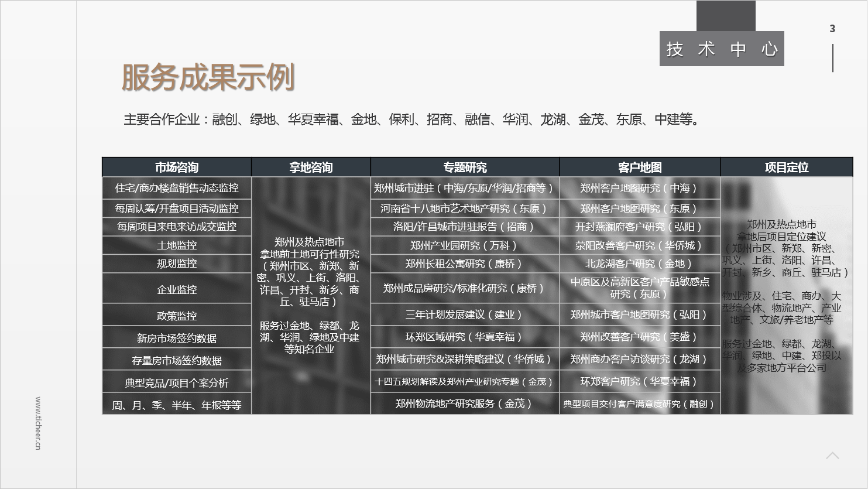This screenshot has width=868, height=489.
Task: Click the 郑州城市进驻（中海/东原/华润/招商等）cell
Action: 465,188
